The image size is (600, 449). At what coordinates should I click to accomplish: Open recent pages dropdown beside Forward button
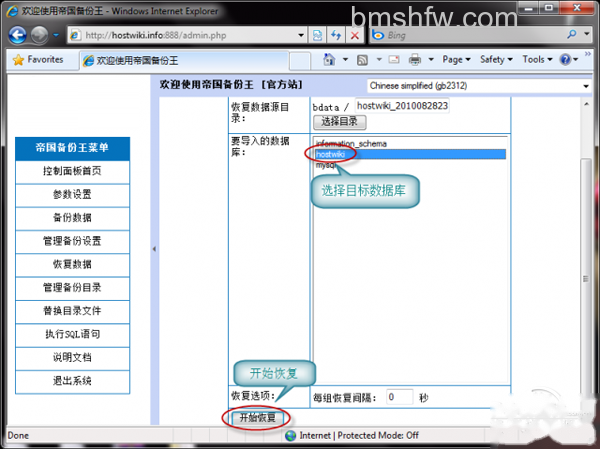56,35
